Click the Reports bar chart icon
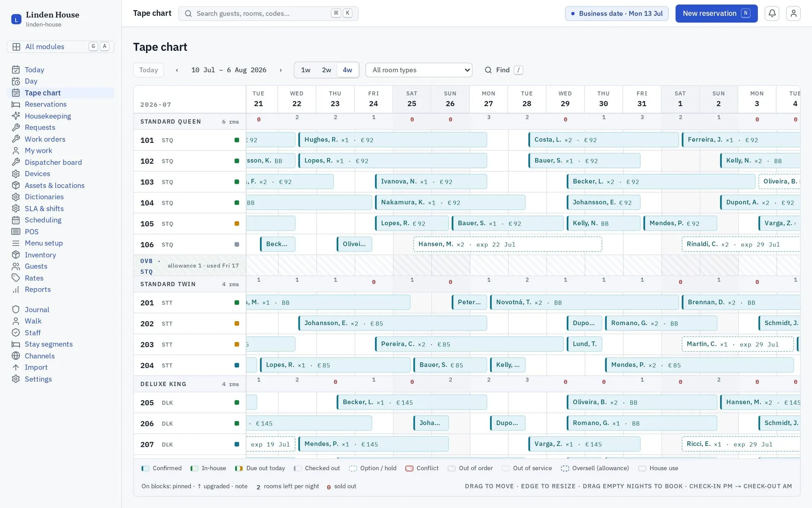 click(16, 289)
